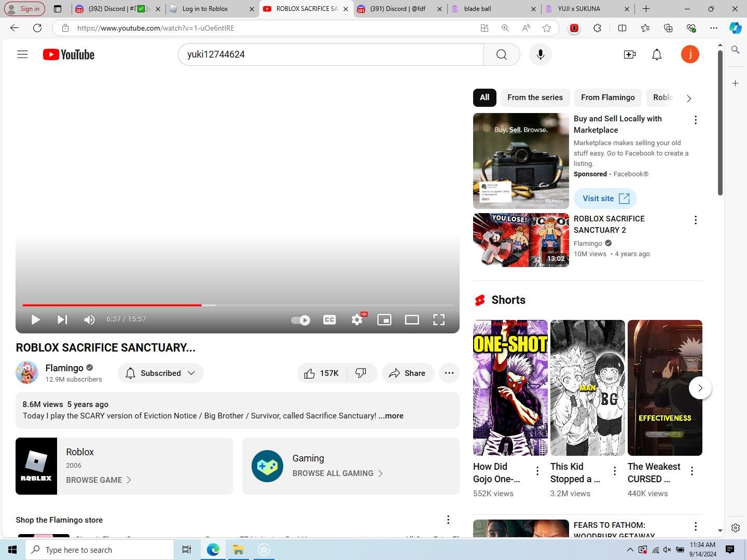Open a new browser tab
The image size is (747, 560).
click(646, 9)
